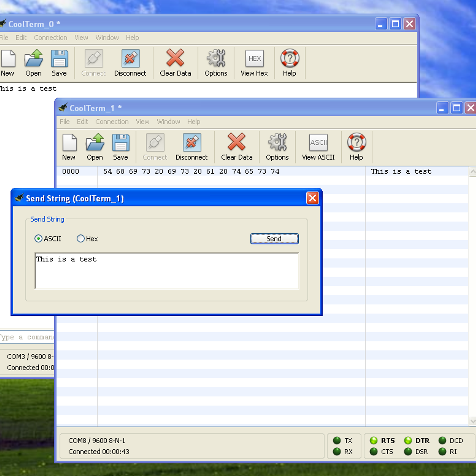This screenshot has height=476, width=476.
Task: Open Help menu in CoolTerm_0
Action: coord(132,38)
